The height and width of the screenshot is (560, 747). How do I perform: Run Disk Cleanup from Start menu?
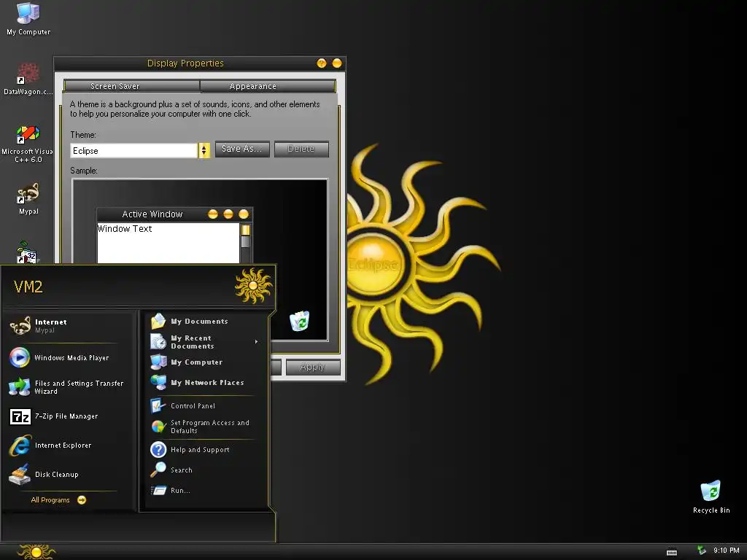point(69,474)
